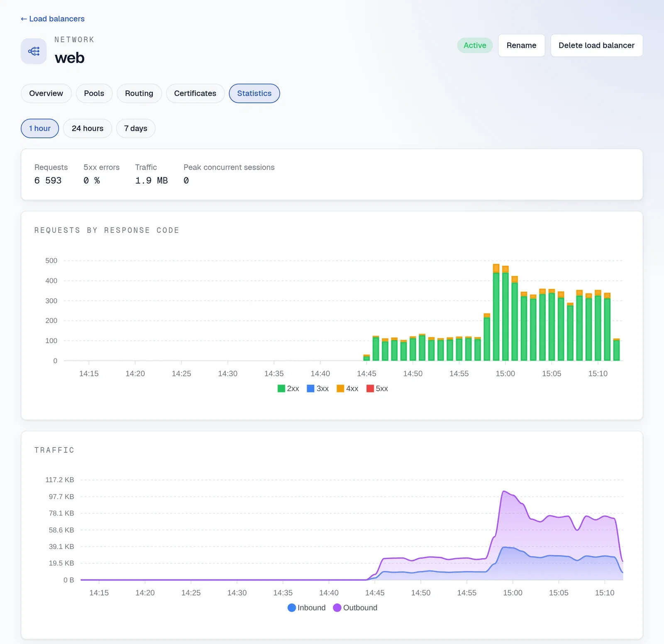
Task: Click Delete load balancer button
Action: 596,45
